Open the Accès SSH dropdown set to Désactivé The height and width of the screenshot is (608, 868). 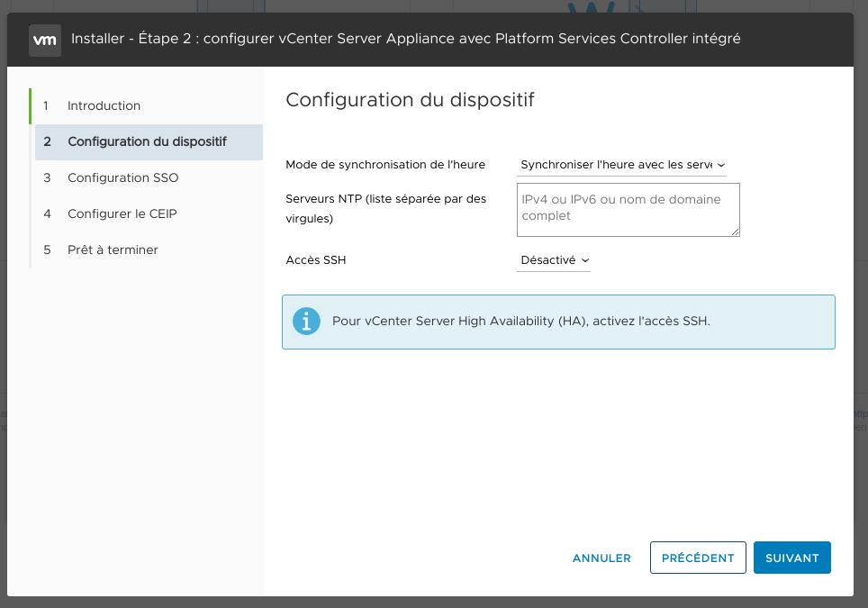pos(554,260)
